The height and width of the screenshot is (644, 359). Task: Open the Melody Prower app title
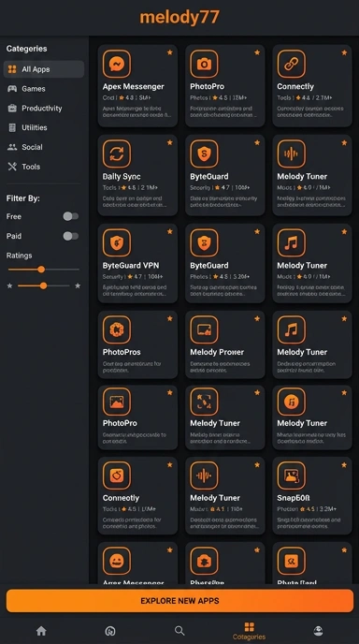[217, 352]
